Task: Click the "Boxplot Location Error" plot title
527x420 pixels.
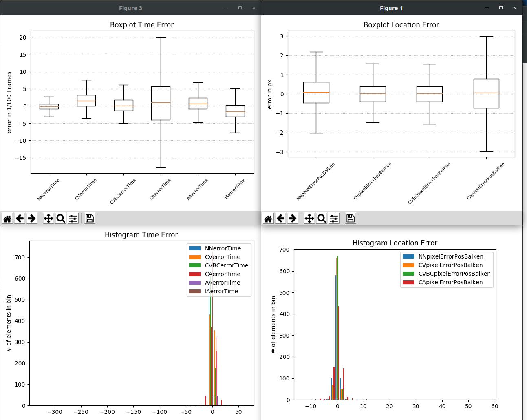Action: point(401,25)
